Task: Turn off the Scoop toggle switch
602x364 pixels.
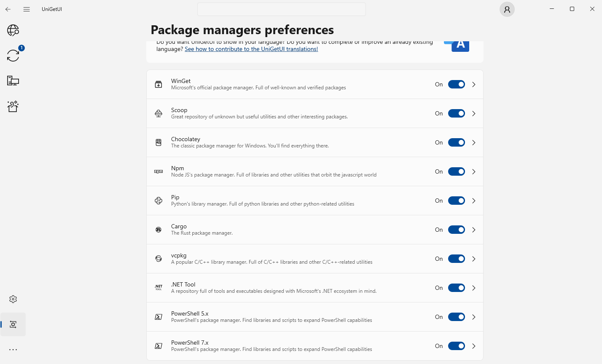Action: point(456,113)
